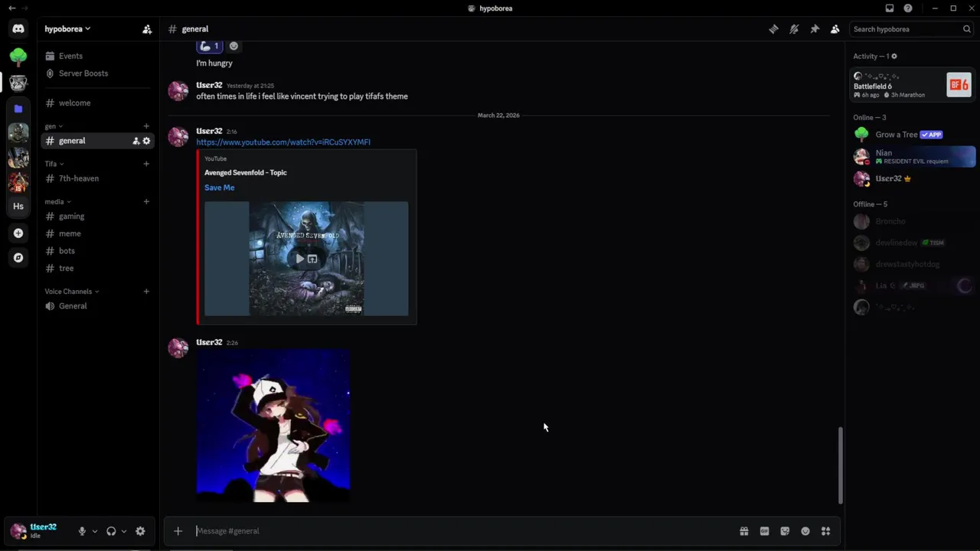Screen dimensions: 980x551
Task: Create invite icon on general channel
Action: tap(136, 141)
